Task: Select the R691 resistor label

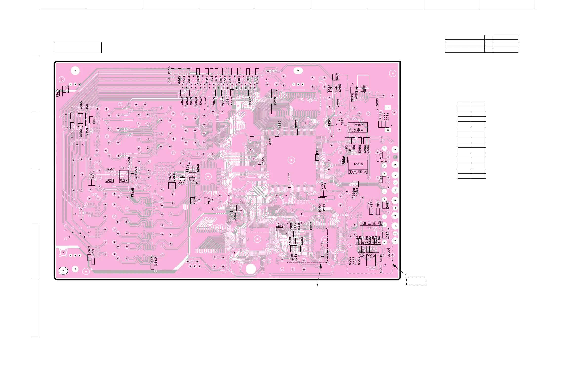Action: [169, 80]
